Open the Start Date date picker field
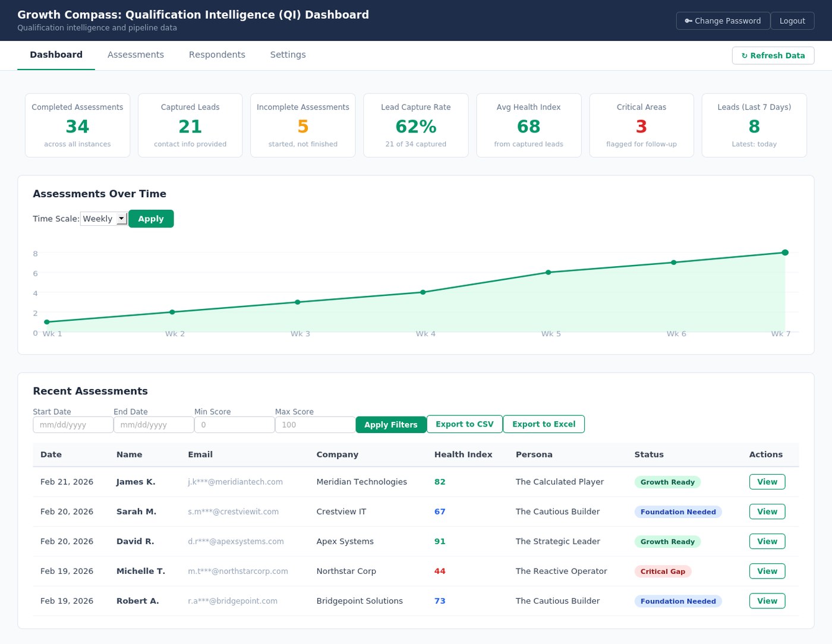 click(x=73, y=424)
